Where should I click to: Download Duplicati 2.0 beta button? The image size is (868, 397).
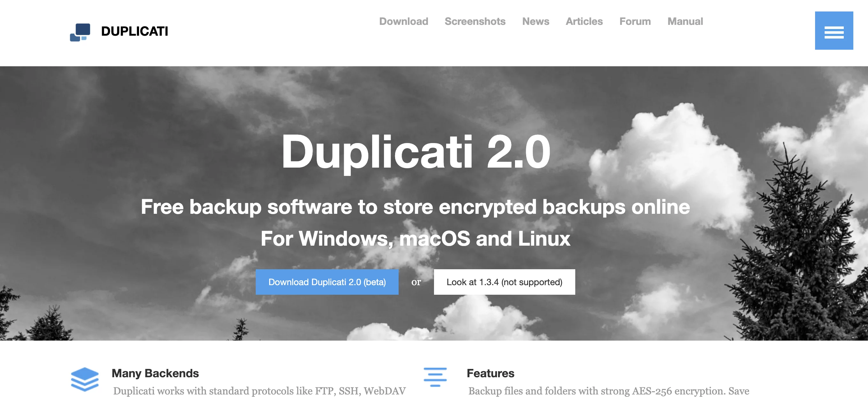click(x=327, y=282)
